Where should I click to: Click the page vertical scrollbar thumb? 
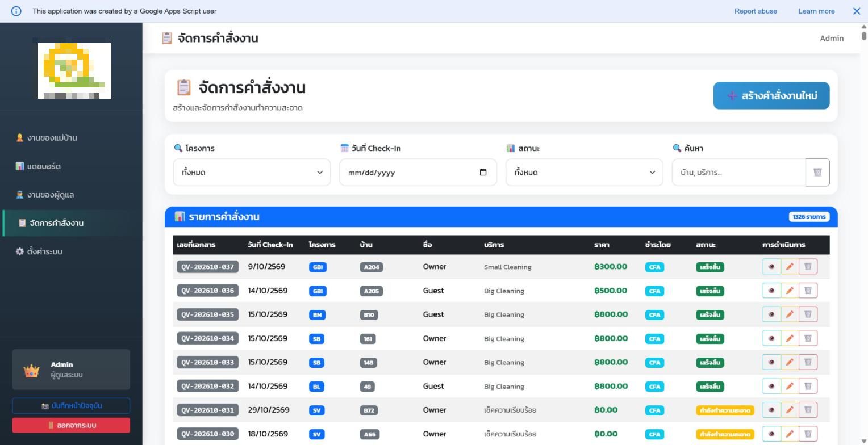click(864, 36)
